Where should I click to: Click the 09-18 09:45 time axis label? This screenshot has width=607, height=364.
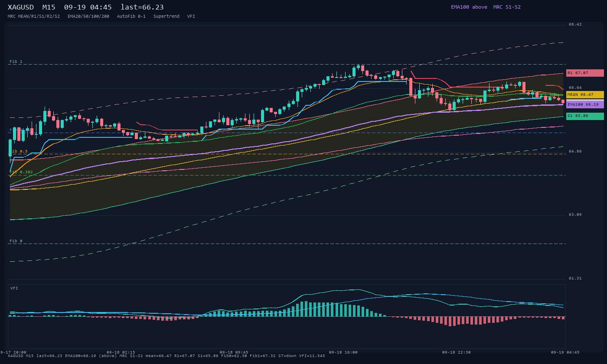click(234, 352)
